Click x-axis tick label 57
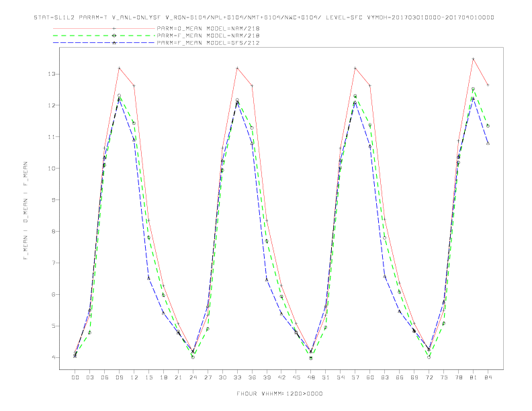This screenshot has height=411, width=532. click(355, 377)
